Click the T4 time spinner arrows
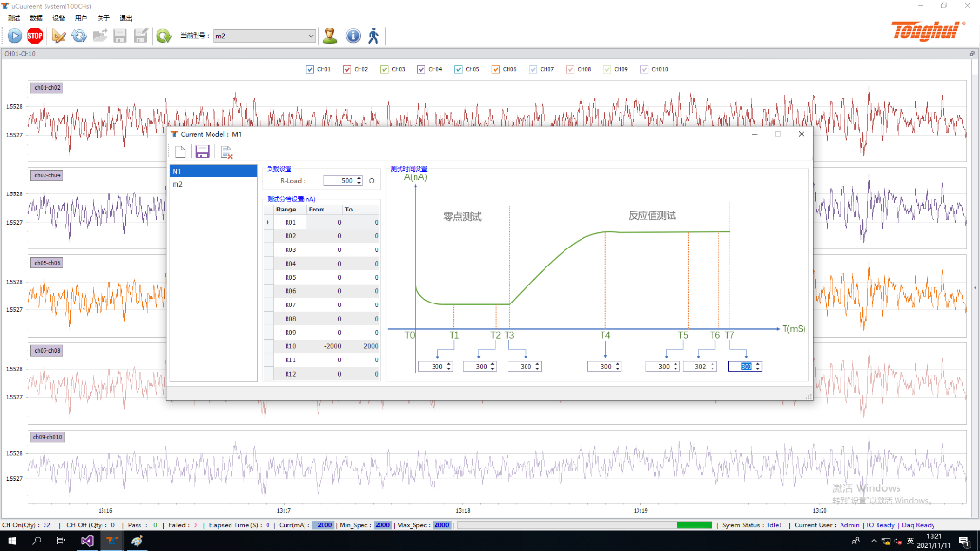980x551 pixels. [619, 366]
